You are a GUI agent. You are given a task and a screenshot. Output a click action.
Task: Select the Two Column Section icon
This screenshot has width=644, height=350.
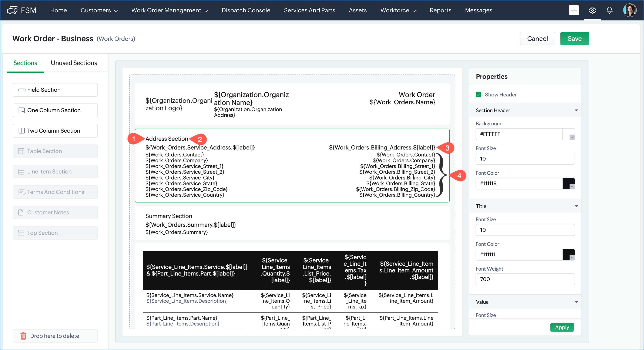pyautogui.click(x=22, y=131)
